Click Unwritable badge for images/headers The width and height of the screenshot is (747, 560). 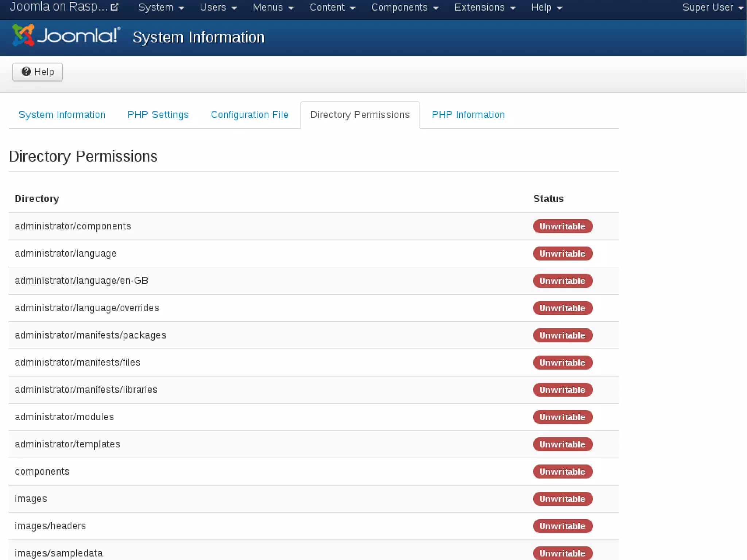tap(562, 526)
